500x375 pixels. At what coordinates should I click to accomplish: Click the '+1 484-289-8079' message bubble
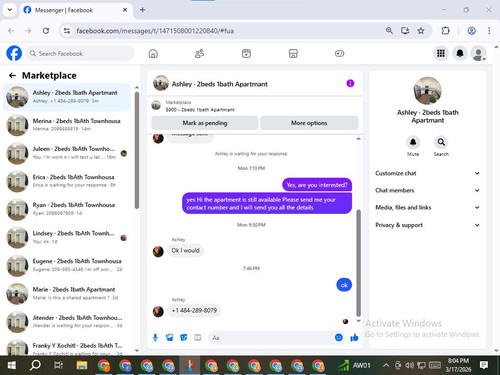click(x=194, y=310)
